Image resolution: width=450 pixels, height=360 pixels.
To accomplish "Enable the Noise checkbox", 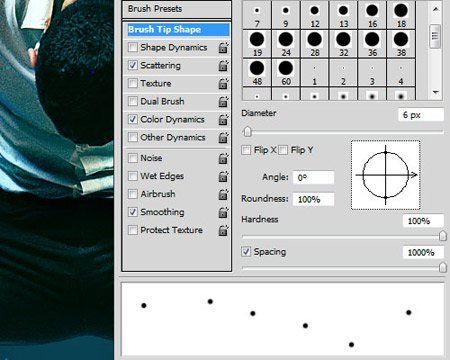I will [133, 158].
